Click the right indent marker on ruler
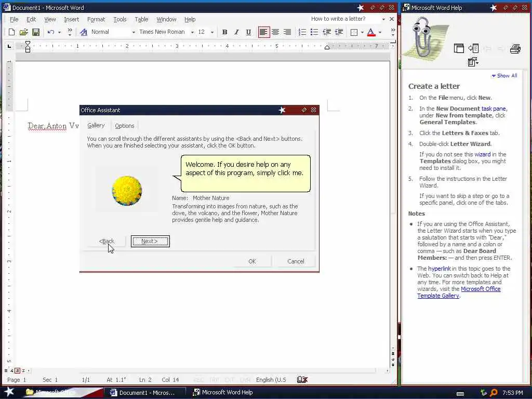This screenshot has width=532, height=399. [x=327, y=47]
